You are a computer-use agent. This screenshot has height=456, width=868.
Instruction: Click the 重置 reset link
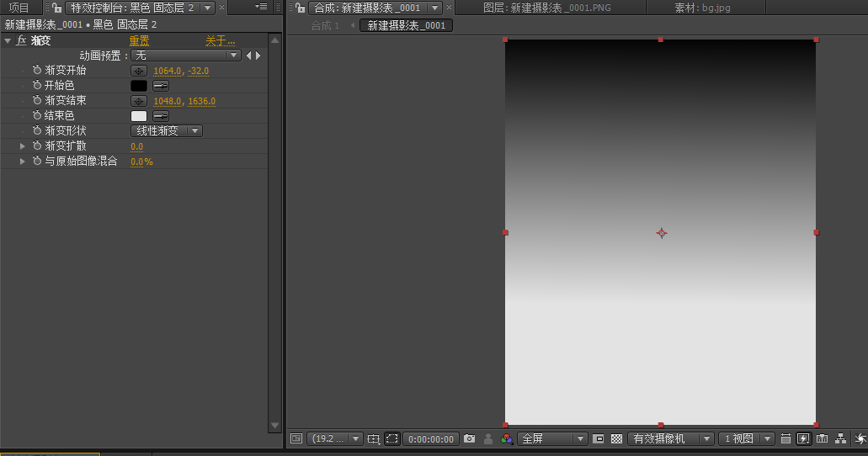pyautogui.click(x=139, y=40)
